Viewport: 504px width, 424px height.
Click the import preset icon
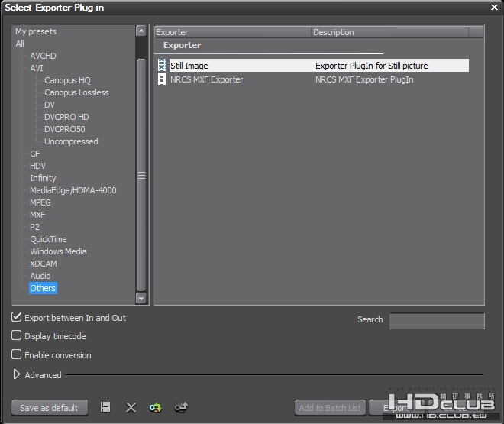[156, 408]
